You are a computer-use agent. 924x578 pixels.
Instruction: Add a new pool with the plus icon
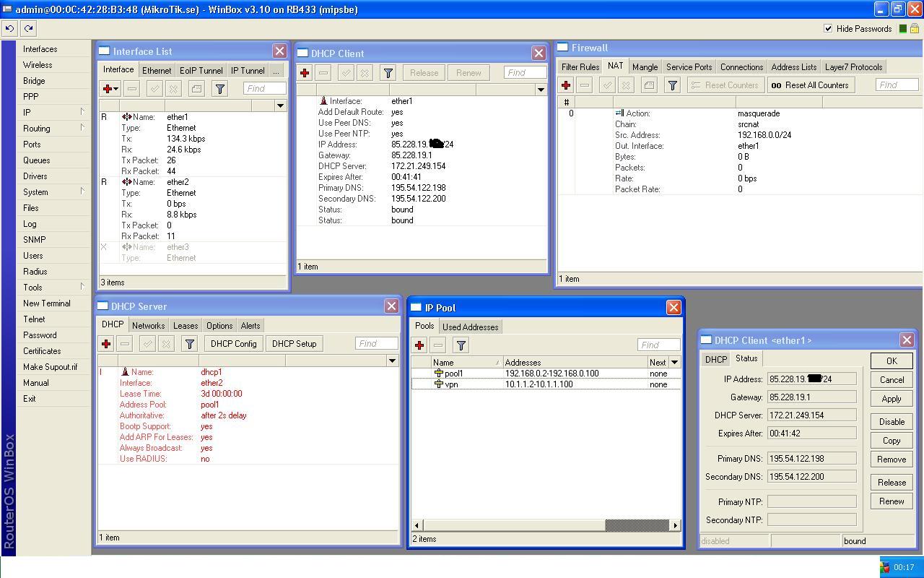[x=419, y=345]
